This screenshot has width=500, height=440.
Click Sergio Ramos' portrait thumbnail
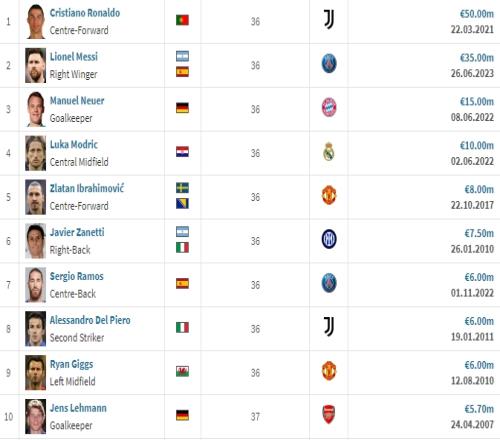pos(35,285)
